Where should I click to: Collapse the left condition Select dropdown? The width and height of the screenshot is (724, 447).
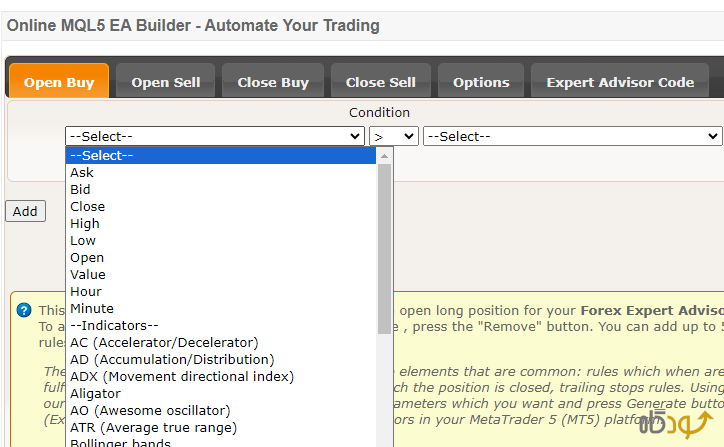click(214, 136)
